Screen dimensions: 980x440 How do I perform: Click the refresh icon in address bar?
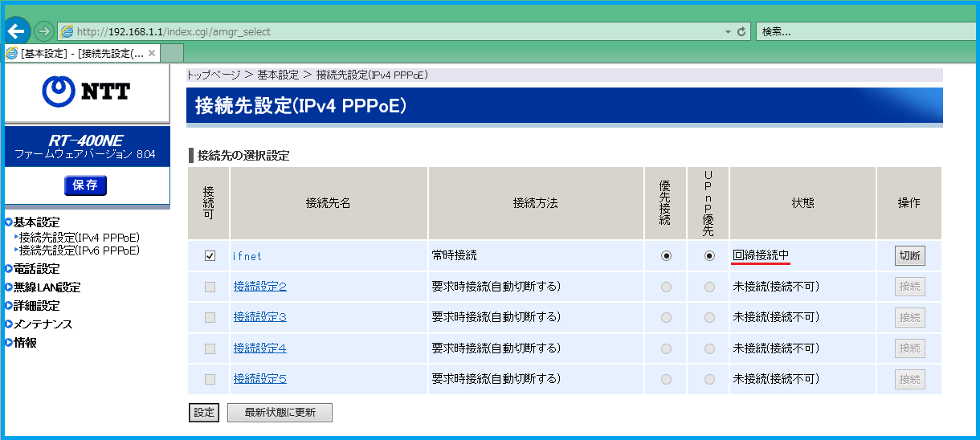pyautogui.click(x=741, y=32)
